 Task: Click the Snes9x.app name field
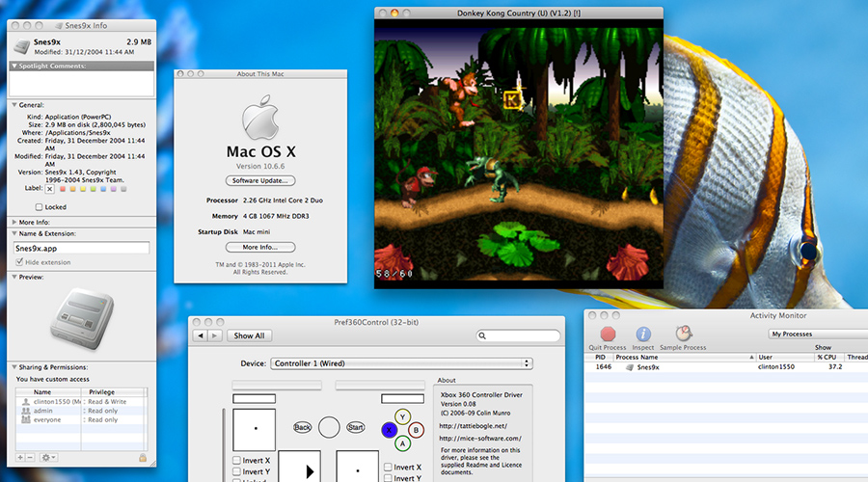81,248
